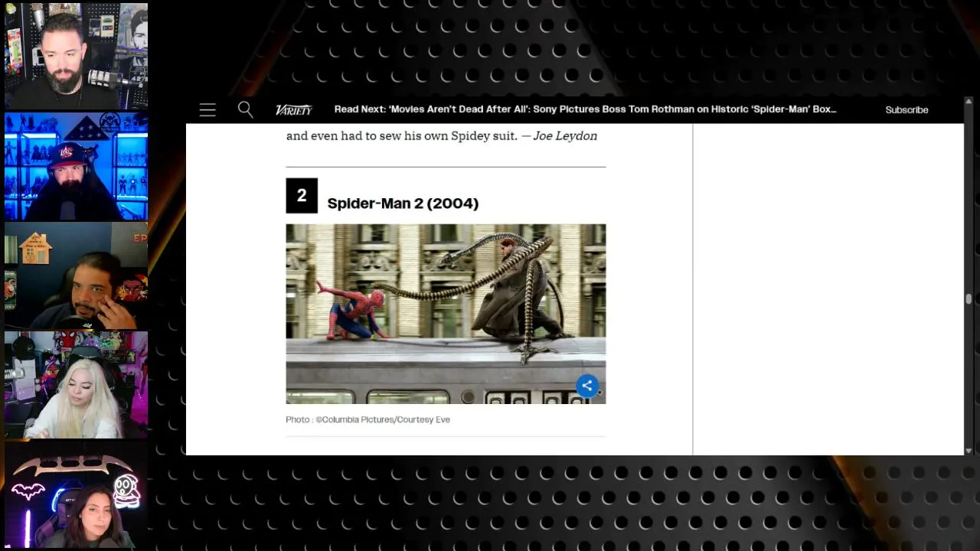Open the Spider-Man 2 train fight image
The image size is (980, 551).
[x=446, y=314]
